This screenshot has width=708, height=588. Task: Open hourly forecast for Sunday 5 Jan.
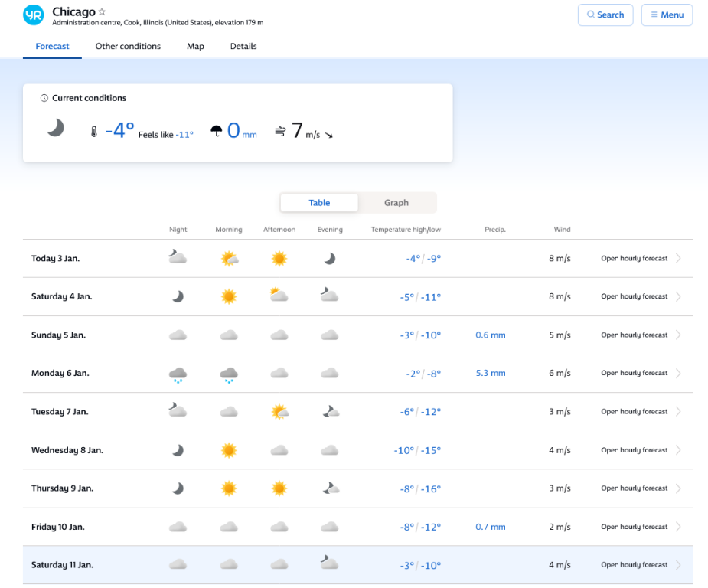pyautogui.click(x=634, y=335)
